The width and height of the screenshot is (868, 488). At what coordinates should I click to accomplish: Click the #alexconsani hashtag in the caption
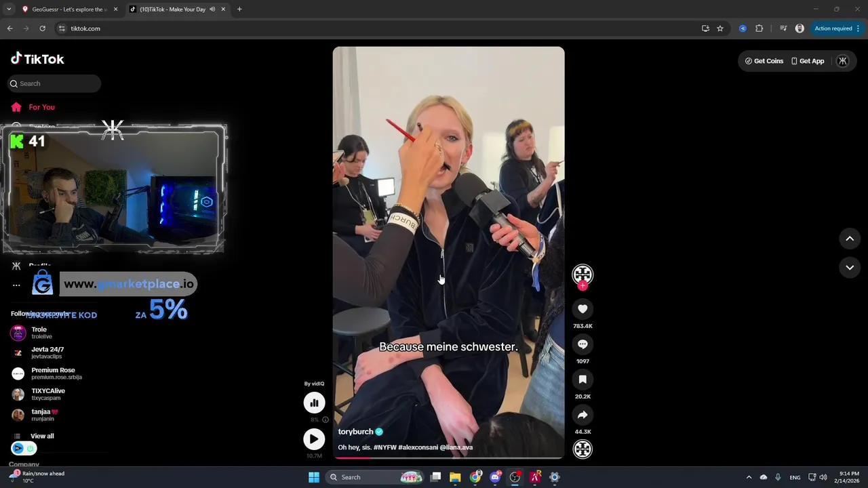[x=419, y=447]
